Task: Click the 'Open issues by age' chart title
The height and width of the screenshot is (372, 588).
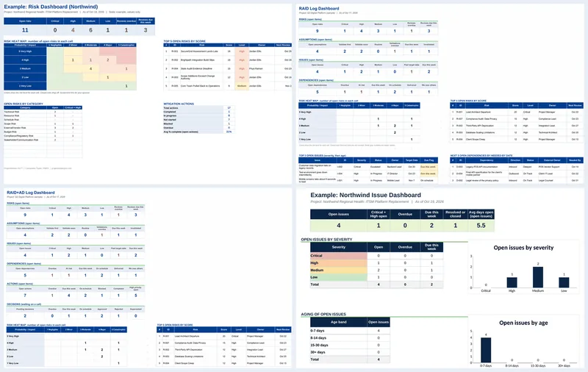Action: (x=523, y=323)
